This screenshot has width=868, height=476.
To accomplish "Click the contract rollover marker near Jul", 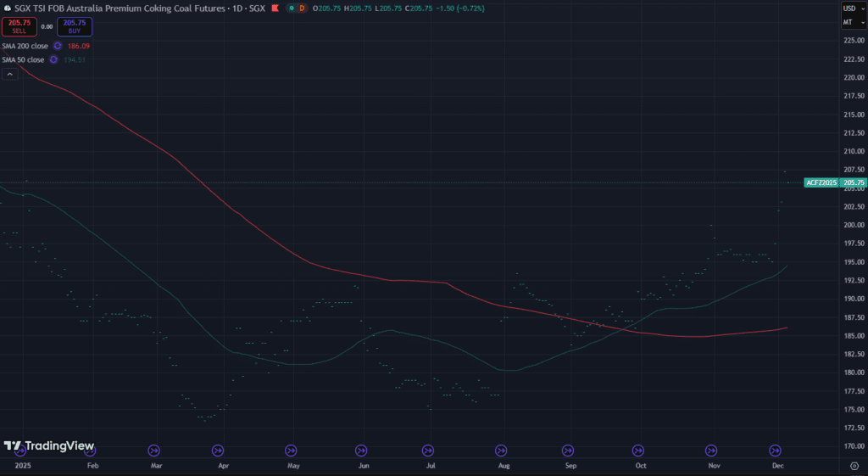I will [428, 450].
